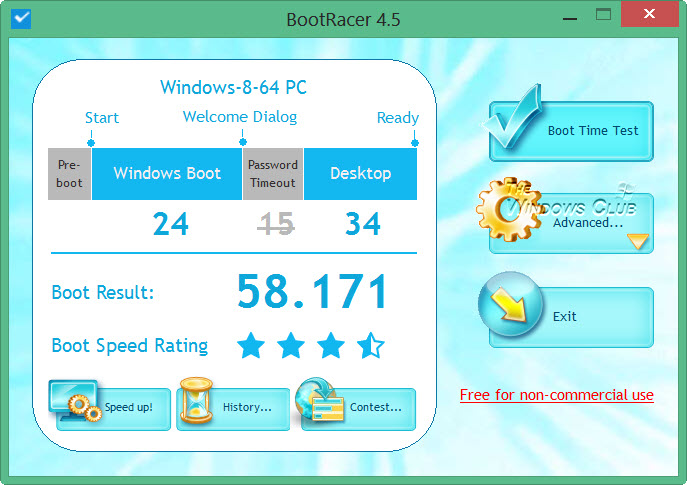The image size is (687, 485).
Task: Select the Password Timeout segment
Action: point(273,174)
